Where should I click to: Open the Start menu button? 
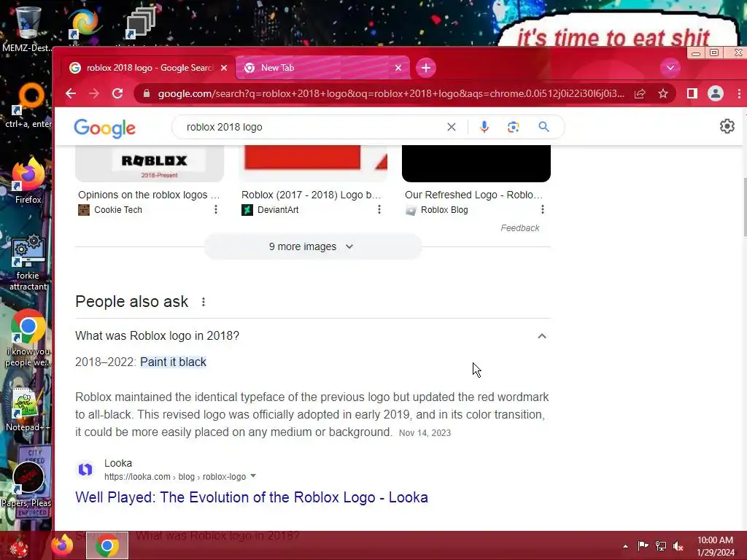[19, 547]
